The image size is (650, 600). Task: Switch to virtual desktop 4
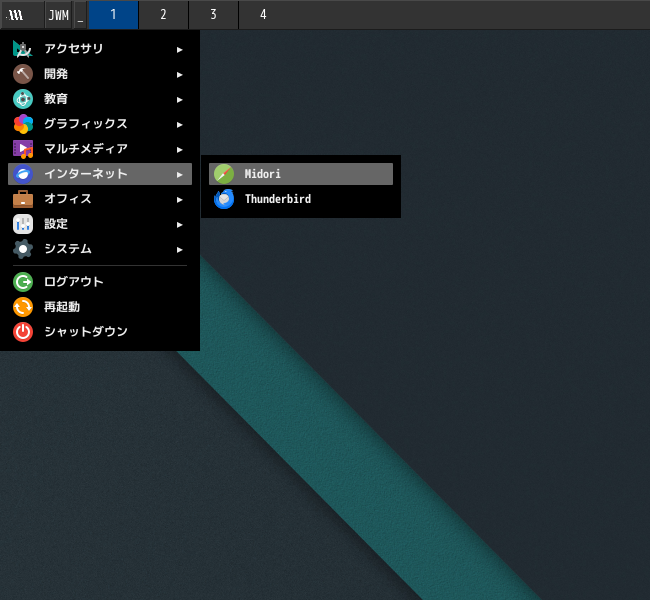[263, 15]
